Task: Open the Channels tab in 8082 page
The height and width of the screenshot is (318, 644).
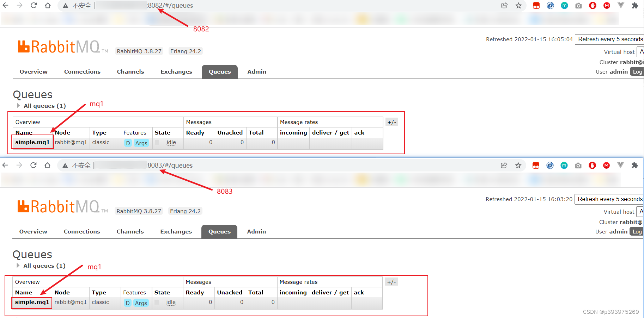Action: (x=130, y=72)
